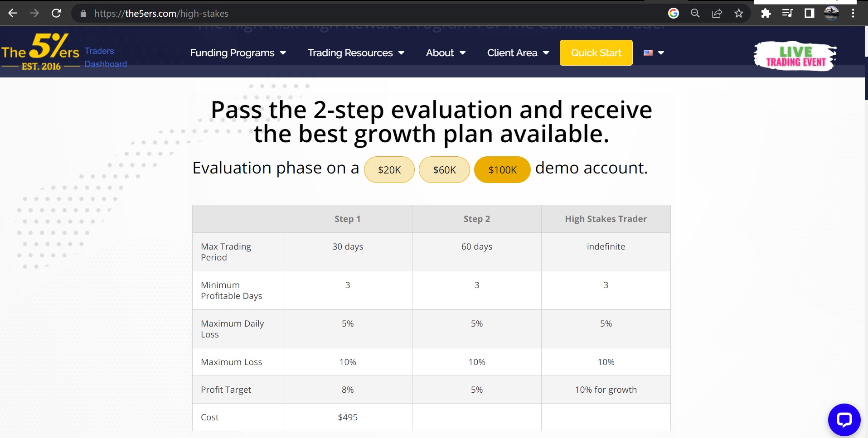Open the About menu
Image resolution: width=868 pixels, height=438 pixels.
click(x=446, y=53)
